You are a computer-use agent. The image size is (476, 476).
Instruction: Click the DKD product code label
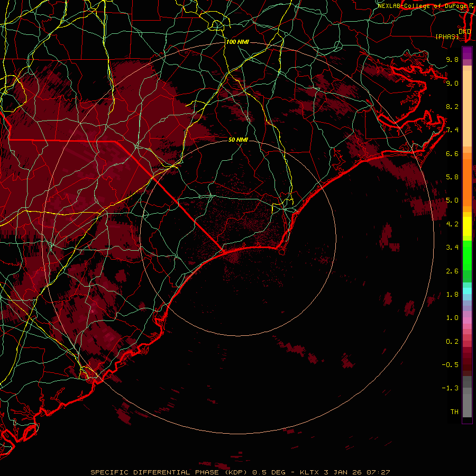pyautogui.click(x=465, y=32)
